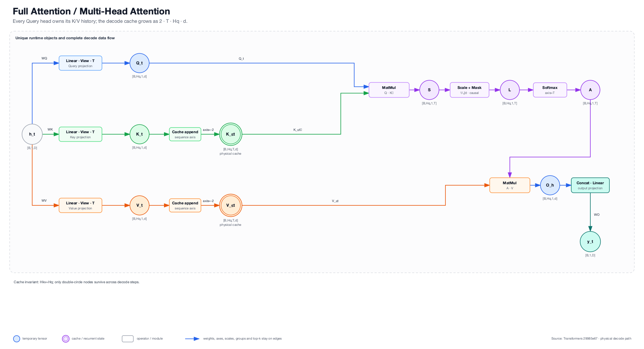Image resolution: width=644 pixels, height=349 pixels.
Task: Click the h_t input tensor node
Action: tap(32, 134)
